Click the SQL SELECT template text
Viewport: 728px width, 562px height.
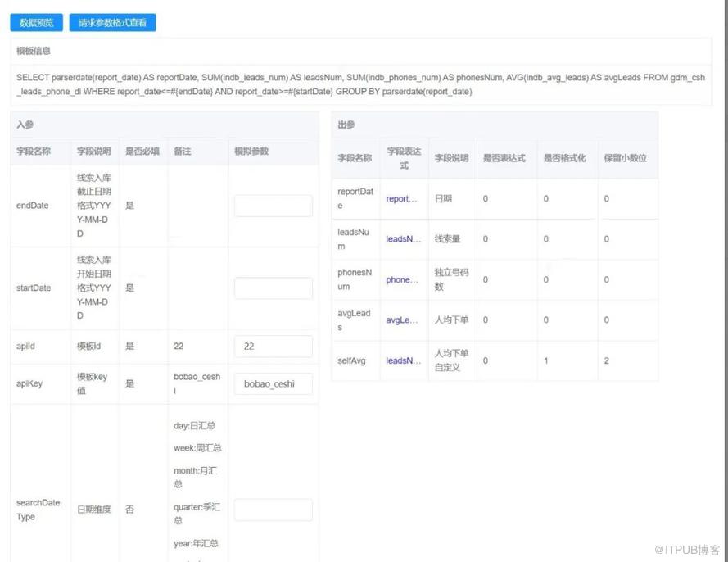[360, 84]
